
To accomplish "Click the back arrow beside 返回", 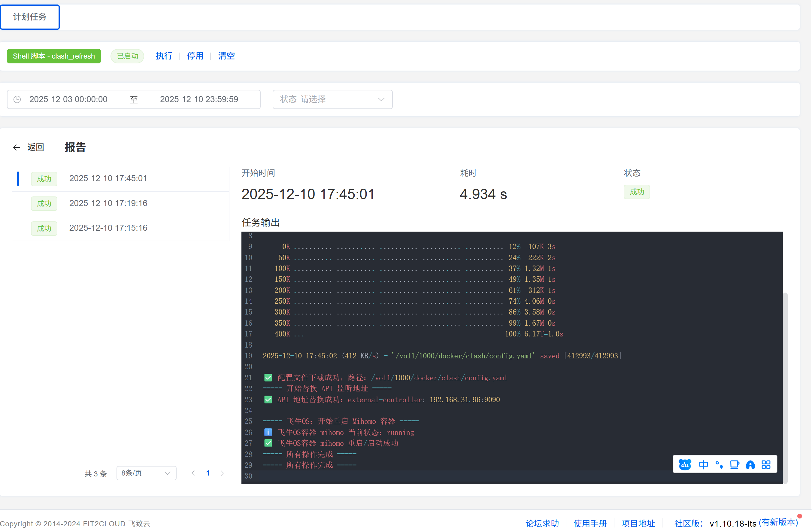I will 17,147.
